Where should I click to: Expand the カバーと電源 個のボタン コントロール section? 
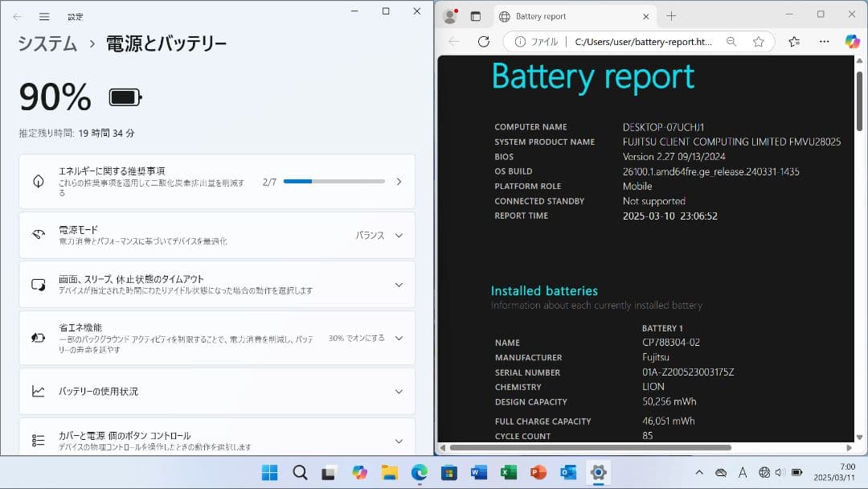(399, 439)
